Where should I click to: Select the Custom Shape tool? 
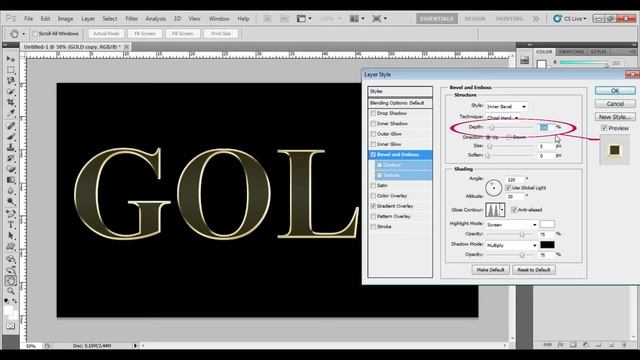pyautogui.click(x=11, y=247)
